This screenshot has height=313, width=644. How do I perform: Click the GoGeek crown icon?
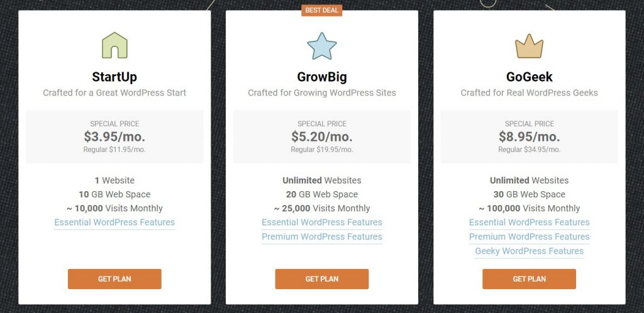click(529, 47)
